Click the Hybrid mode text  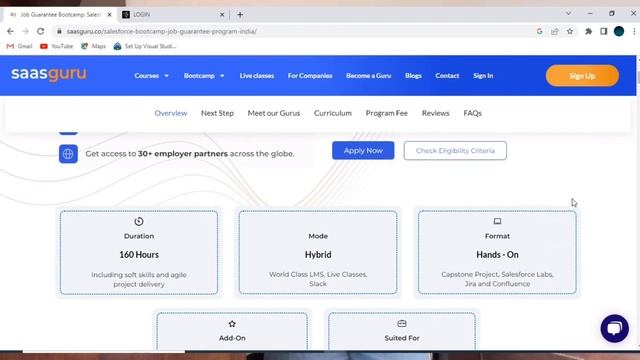[318, 255]
